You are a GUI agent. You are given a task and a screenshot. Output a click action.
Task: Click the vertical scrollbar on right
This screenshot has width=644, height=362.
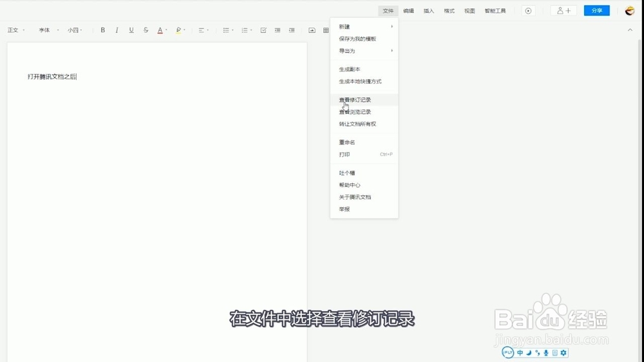[x=641, y=202]
